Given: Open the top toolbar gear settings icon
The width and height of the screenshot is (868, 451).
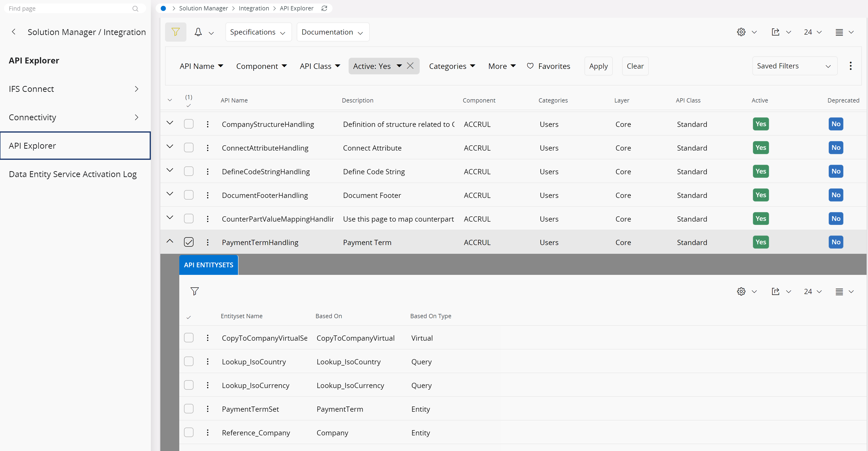Looking at the screenshot, I should click(x=741, y=32).
